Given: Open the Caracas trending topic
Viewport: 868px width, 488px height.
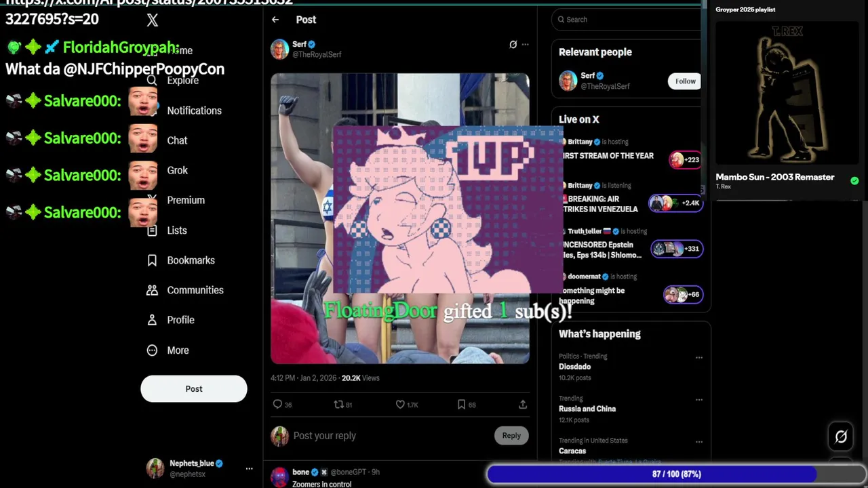Looking at the screenshot, I should 572,451.
